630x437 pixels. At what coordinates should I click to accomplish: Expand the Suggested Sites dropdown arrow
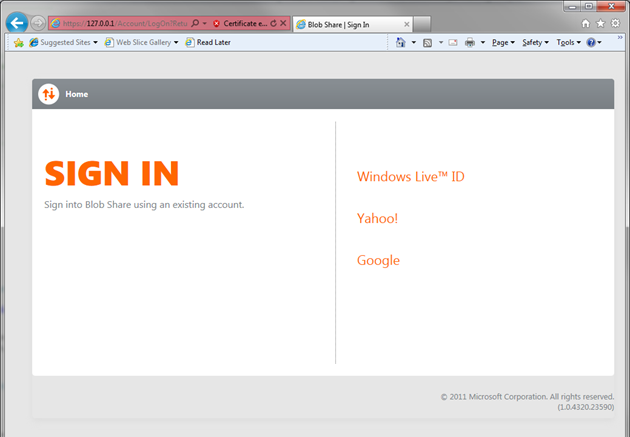point(96,42)
